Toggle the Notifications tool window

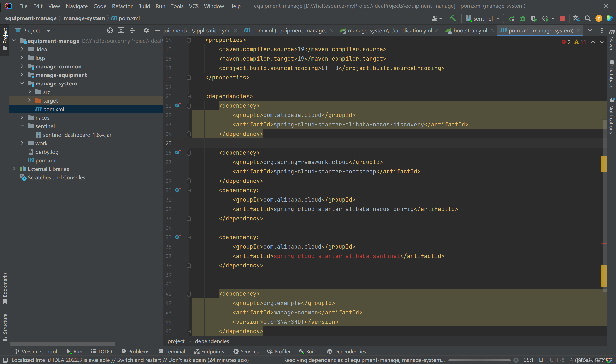tap(612, 116)
